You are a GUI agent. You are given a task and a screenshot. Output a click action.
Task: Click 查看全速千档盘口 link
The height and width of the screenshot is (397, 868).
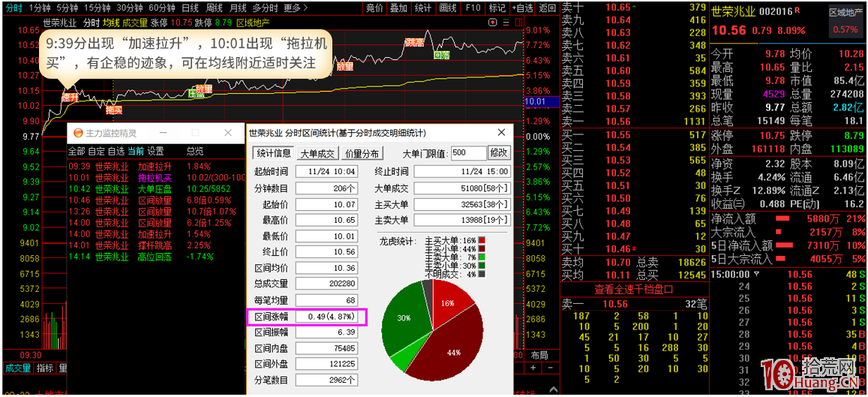pos(634,289)
